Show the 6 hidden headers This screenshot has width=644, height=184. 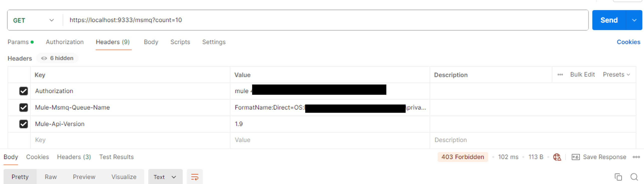(57, 58)
